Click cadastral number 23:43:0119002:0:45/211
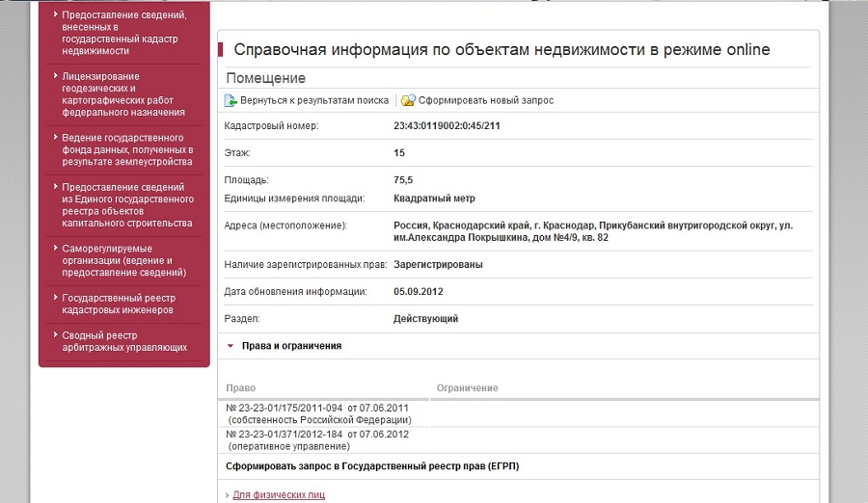868x503 pixels. click(447, 126)
